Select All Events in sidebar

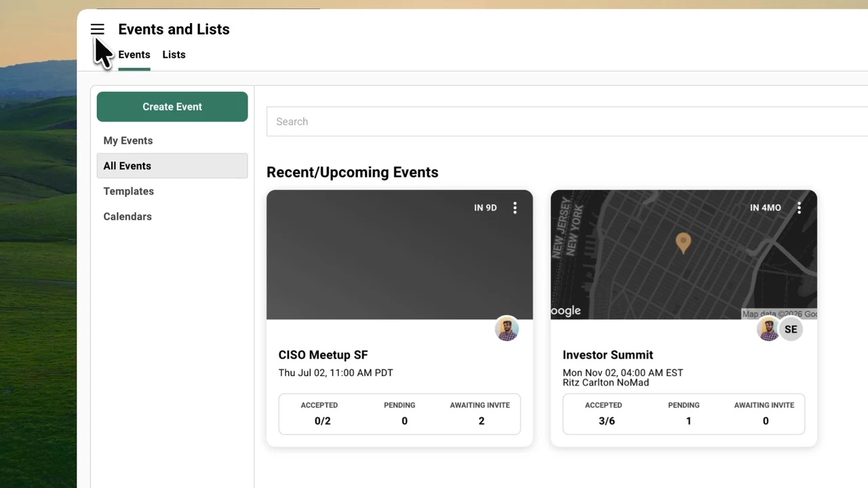point(172,166)
